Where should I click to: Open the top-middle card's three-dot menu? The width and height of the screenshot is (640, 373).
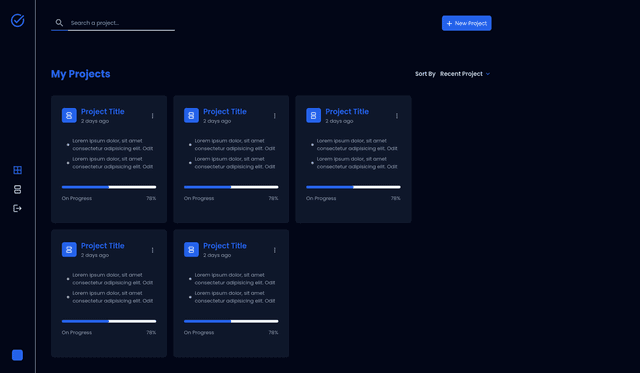pyautogui.click(x=275, y=116)
